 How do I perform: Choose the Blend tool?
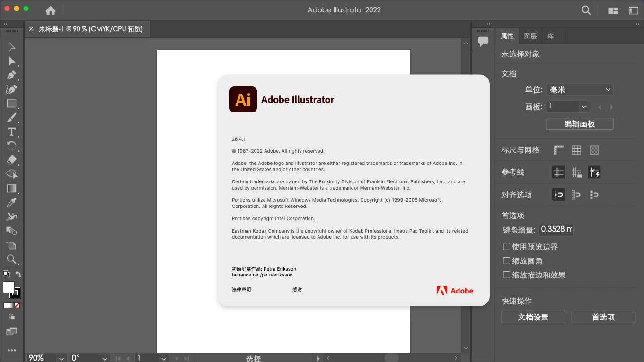tap(12, 231)
